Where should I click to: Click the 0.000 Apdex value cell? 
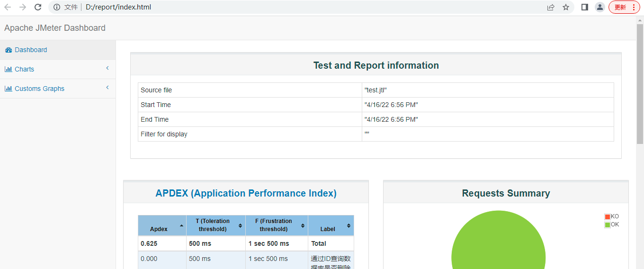162,260
